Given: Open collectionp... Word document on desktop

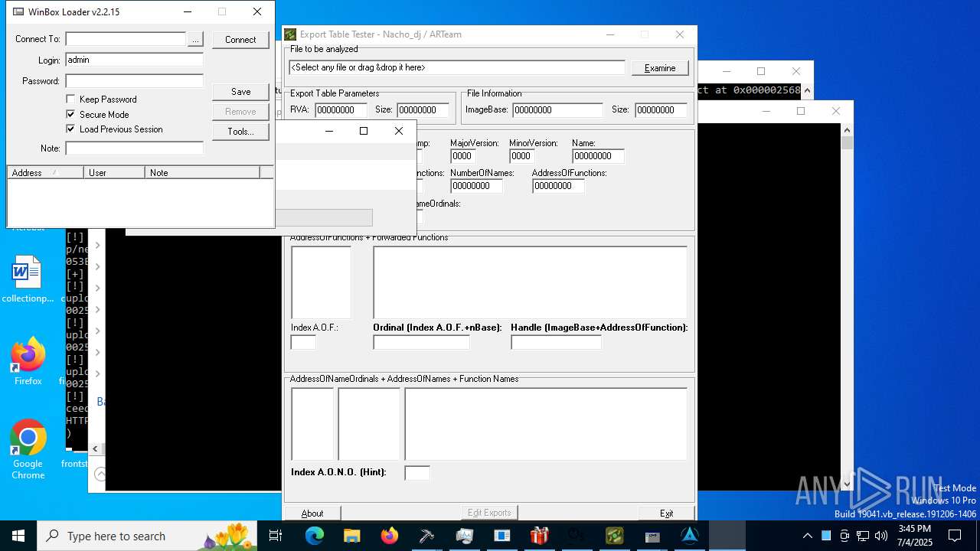Looking at the screenshot, I should coord(28,279).
